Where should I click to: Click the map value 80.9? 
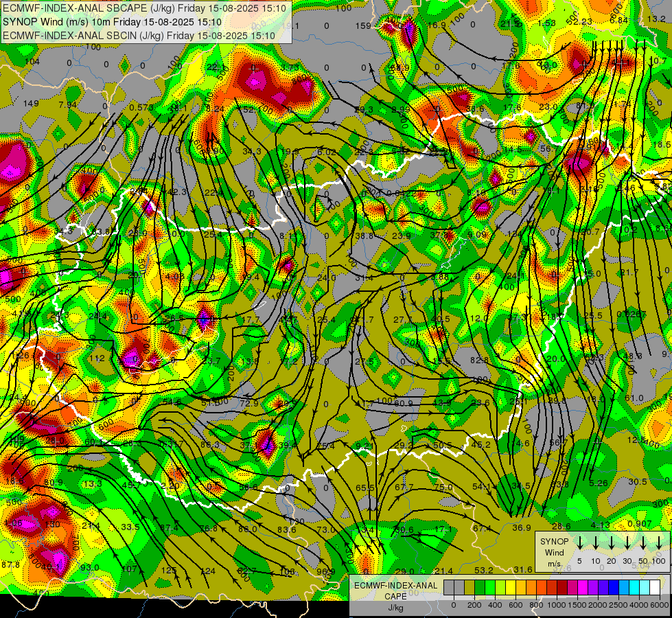pyautogui.click(x=53, y=483)
